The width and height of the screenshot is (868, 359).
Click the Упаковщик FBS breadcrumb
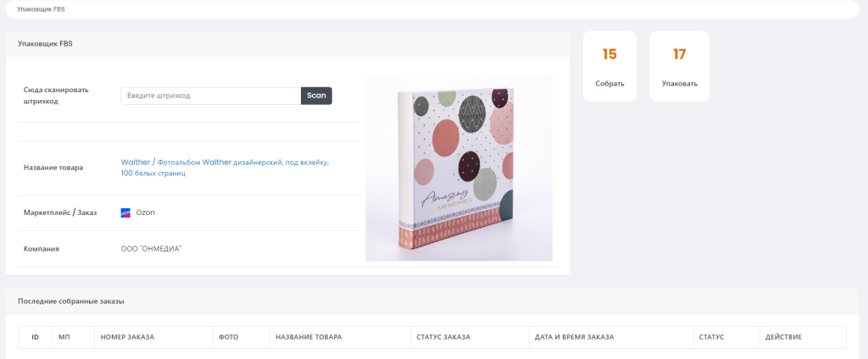click(41, 9)
